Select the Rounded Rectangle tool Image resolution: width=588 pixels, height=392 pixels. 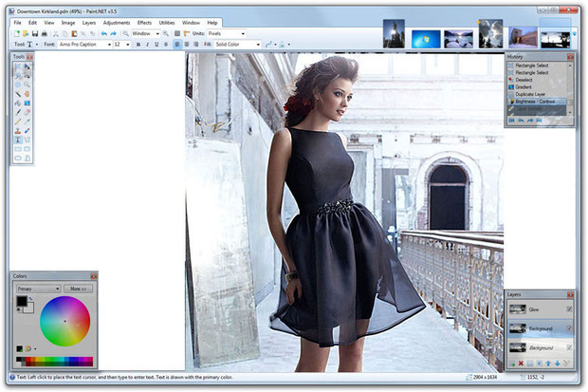tap(27, 149)
